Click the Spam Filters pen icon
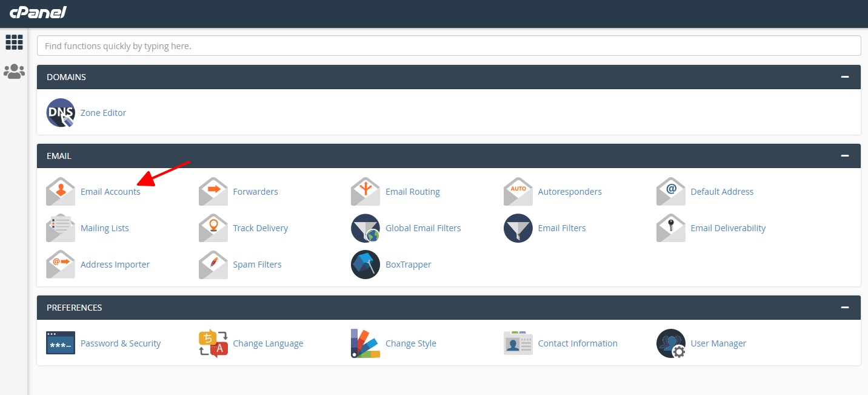868x395 pixels. pyautogui.click(x=213, y=265)
